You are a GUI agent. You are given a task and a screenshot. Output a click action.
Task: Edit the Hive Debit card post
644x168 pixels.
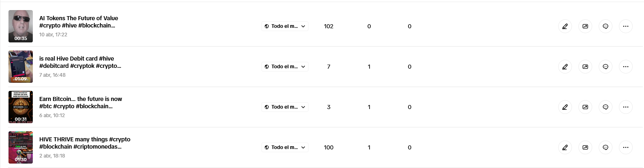565,67
